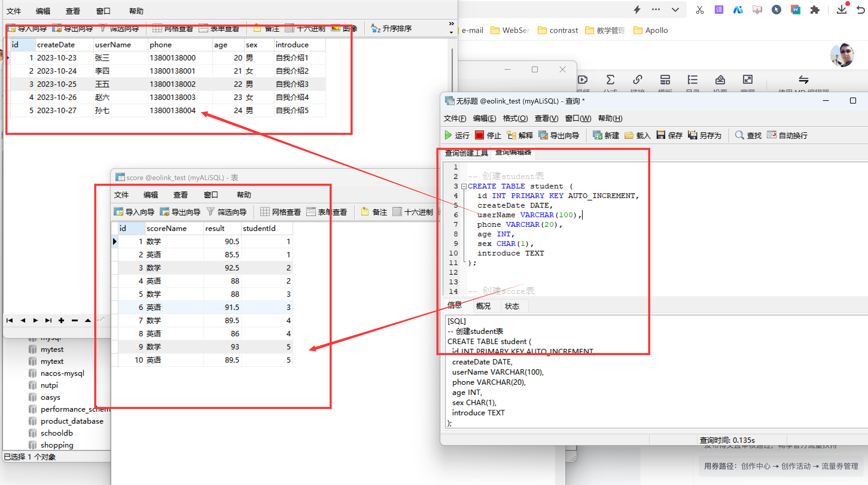Click the Save (保存) floppy disk icon
The image size is (868, 485).
click(660, 135)
